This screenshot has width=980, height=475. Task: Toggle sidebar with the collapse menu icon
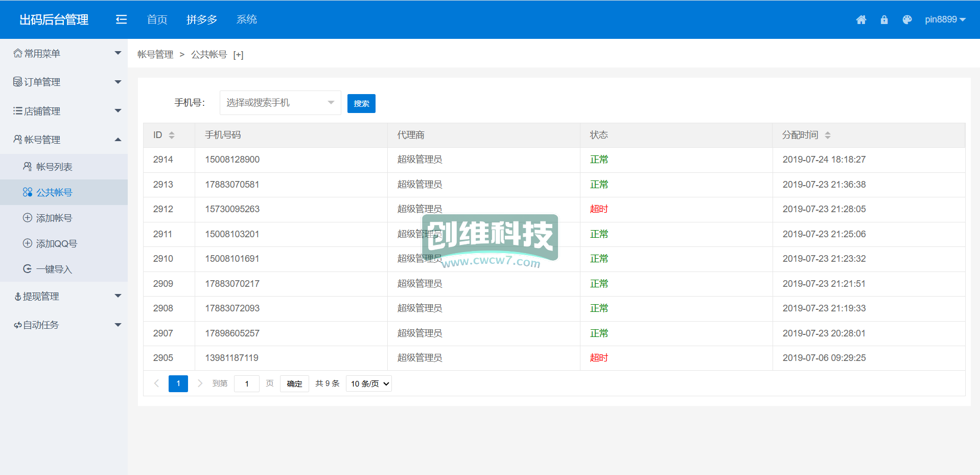[121, 19]
